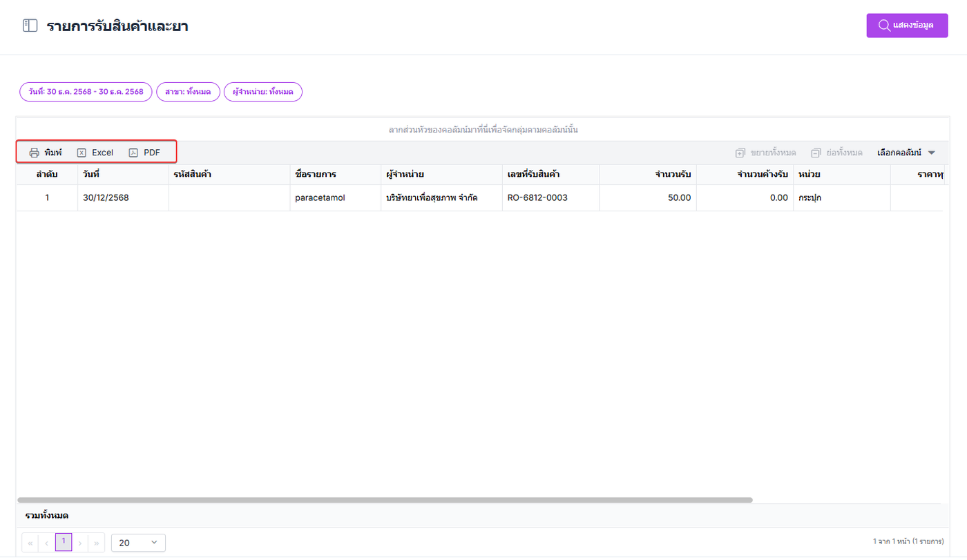Print the report with พิมพ์
The height and width of the screenshot is (560, 967).
(45, 153)
